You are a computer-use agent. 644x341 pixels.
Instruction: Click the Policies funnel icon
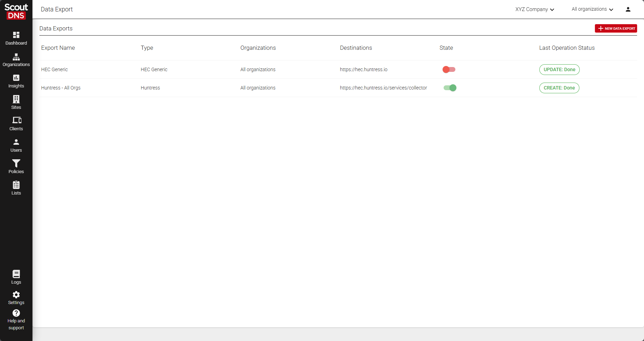(16, 163)
